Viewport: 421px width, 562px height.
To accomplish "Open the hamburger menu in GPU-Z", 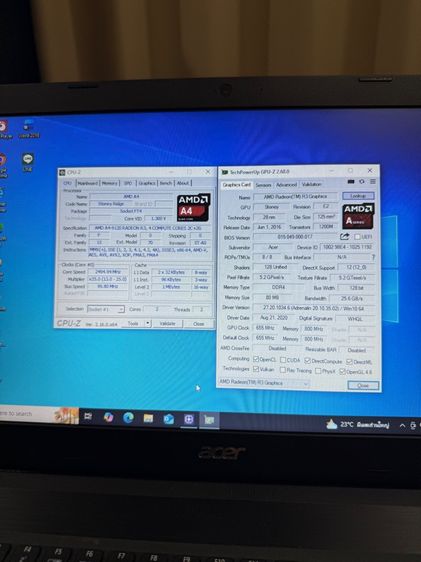I will click(373, 182).
